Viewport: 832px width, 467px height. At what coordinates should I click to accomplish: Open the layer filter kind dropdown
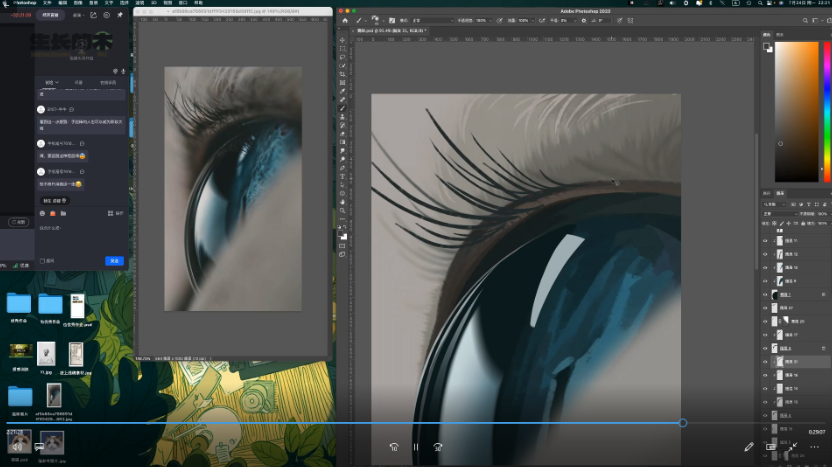[x=775, y=204]
